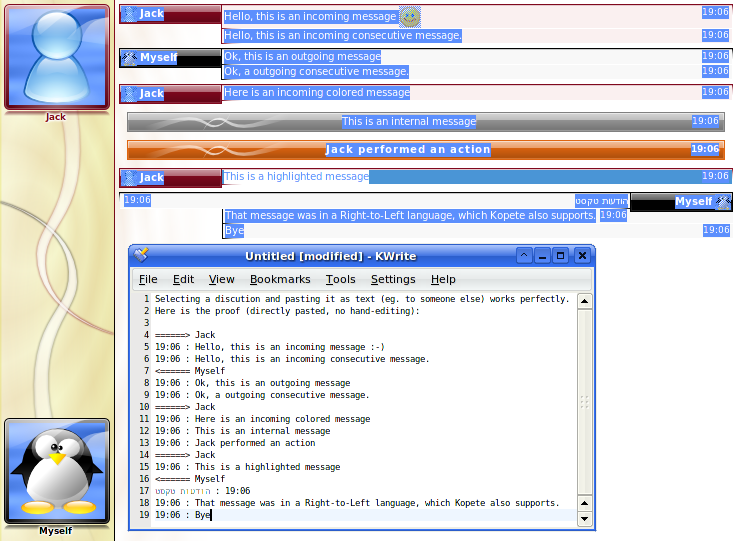Click 'Hello, this is an incoming consecutive message.'

tap(343, 35)
